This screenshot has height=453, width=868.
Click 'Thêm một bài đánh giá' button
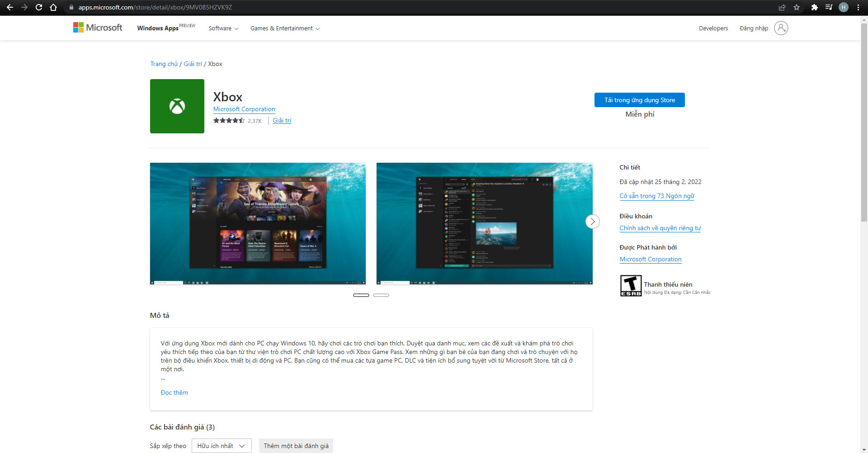pos(296,446)
